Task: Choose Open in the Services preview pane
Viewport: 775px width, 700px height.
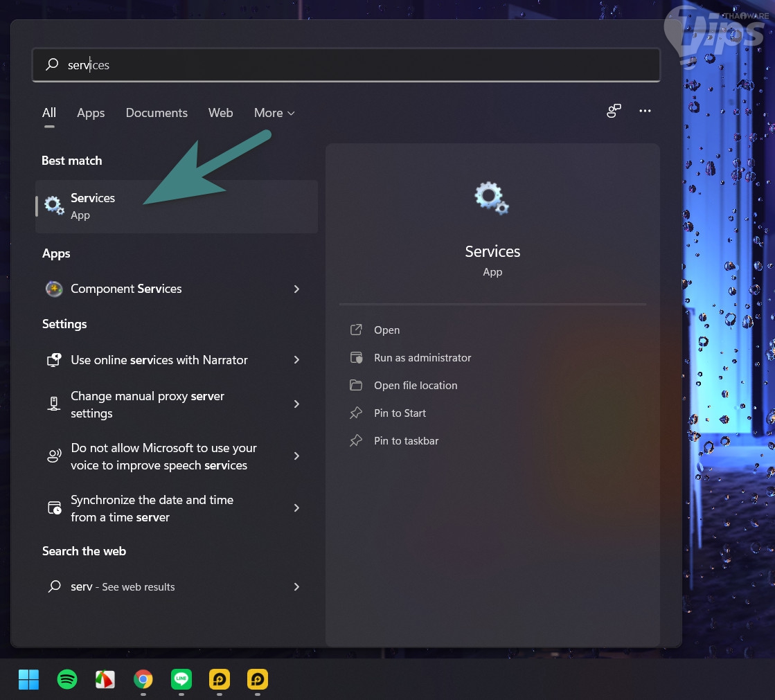Action: (386, 330)
